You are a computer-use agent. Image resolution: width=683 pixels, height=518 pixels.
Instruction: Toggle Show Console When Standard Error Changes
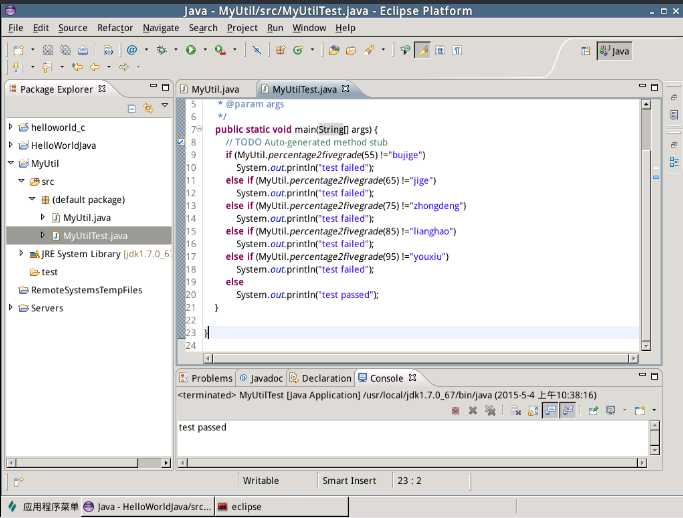[568, 410]
